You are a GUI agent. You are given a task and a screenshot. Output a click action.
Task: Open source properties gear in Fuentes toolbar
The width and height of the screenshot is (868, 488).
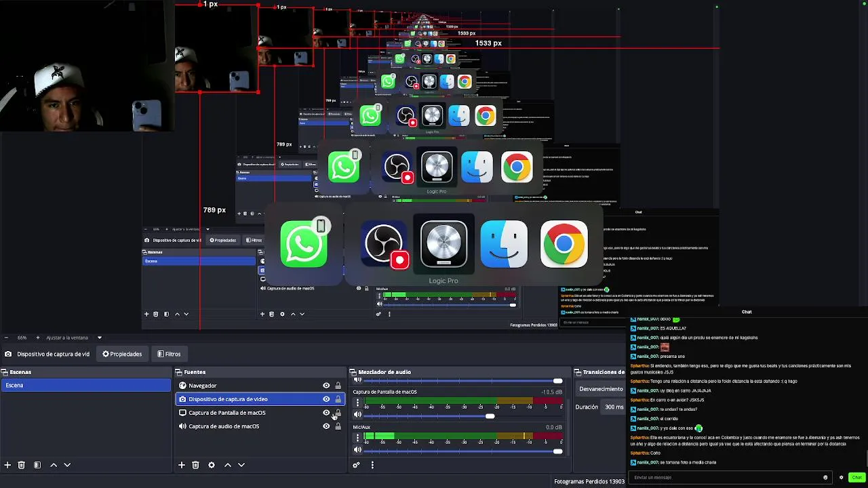click(x=212, y=465)
